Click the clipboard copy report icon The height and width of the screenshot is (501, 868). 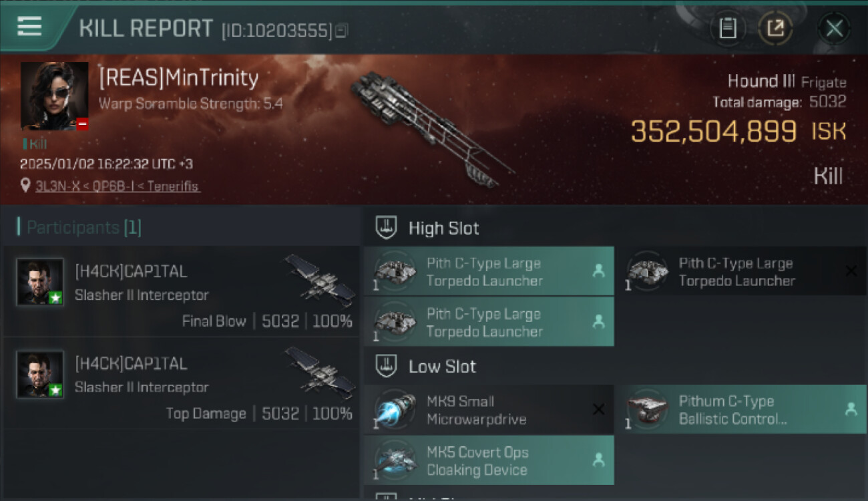728,28
